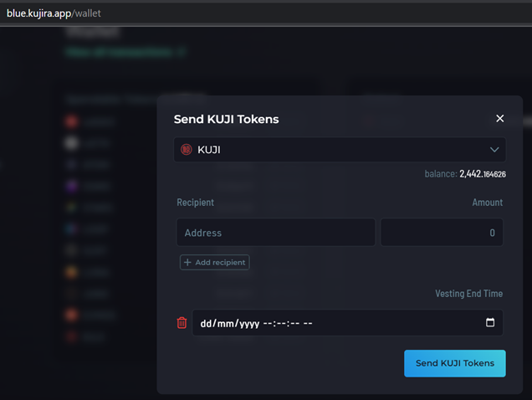Close the Send KUJI Tokens dialog
Viewport: 532px width, 400px height.
click(x=499, y=119)
